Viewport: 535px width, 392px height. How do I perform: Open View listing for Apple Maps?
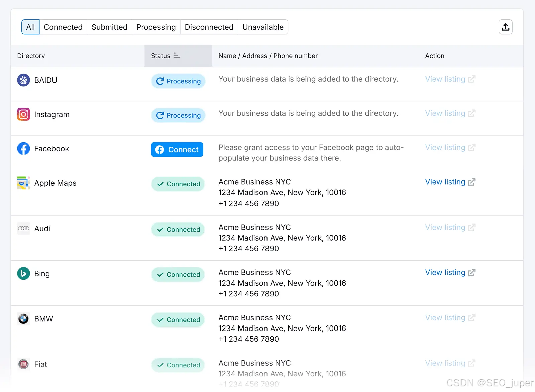click(x=450, y=182)
